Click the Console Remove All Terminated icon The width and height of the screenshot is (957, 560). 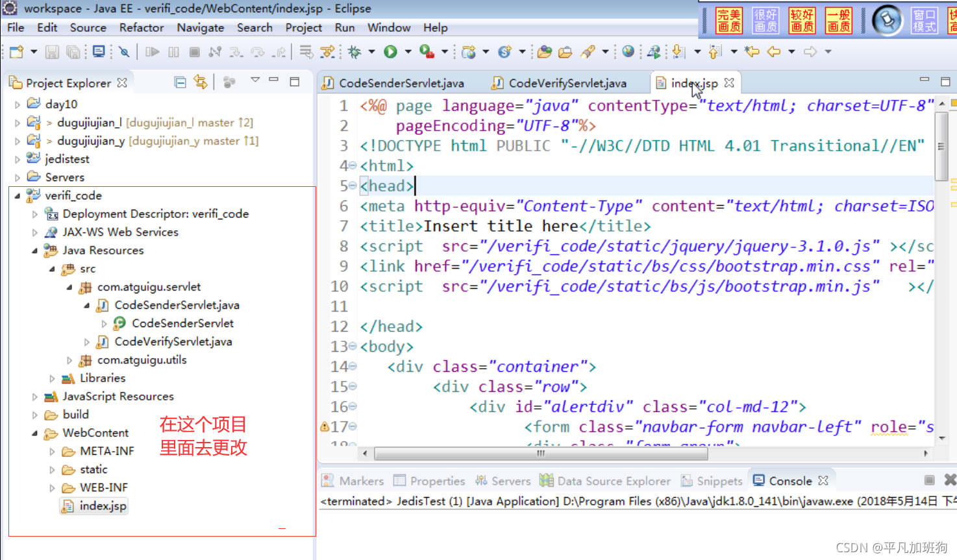click(950, 480)
